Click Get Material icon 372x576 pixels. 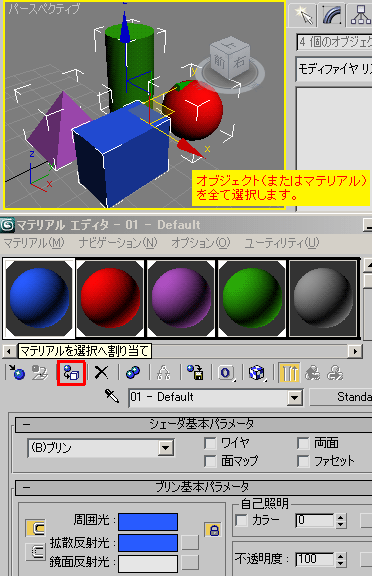click(x=17, y=373)
